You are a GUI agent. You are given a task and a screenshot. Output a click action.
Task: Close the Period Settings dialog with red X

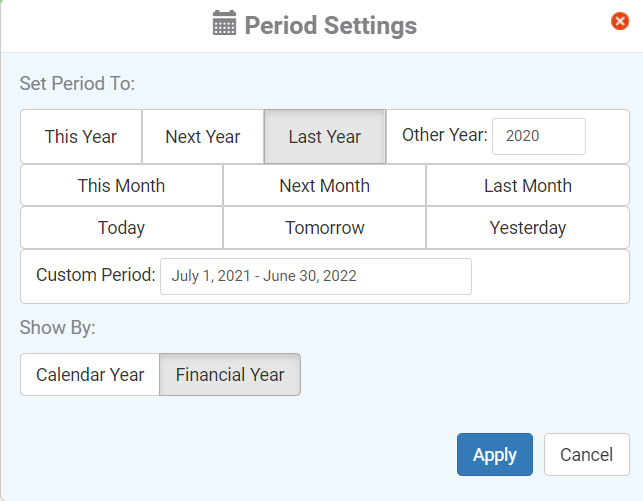(620, 21)
